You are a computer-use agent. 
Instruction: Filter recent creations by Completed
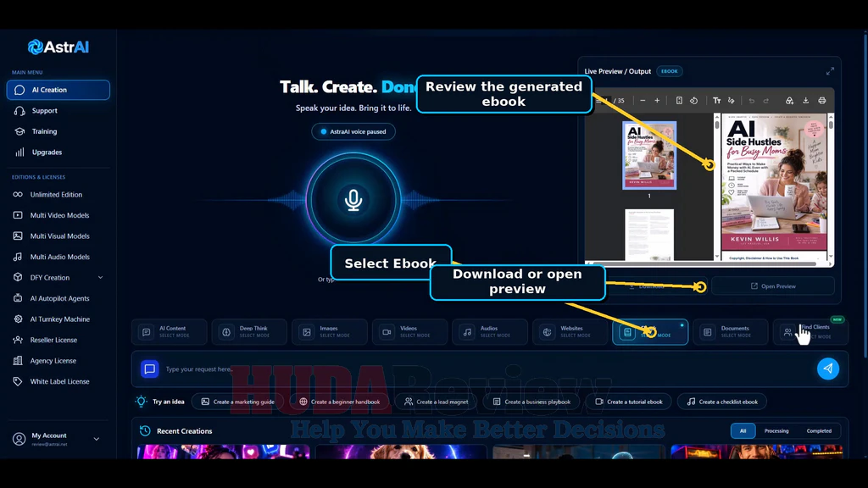click(819, 431)
